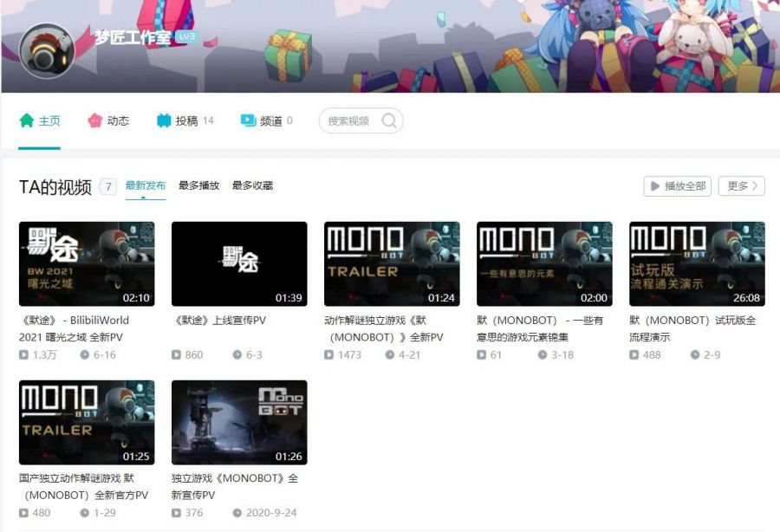The height and width of the screenshot is (532, 780).
Task: Click the pink icon beside 动态
Action: pyautogui.click(x=94, y=120)
